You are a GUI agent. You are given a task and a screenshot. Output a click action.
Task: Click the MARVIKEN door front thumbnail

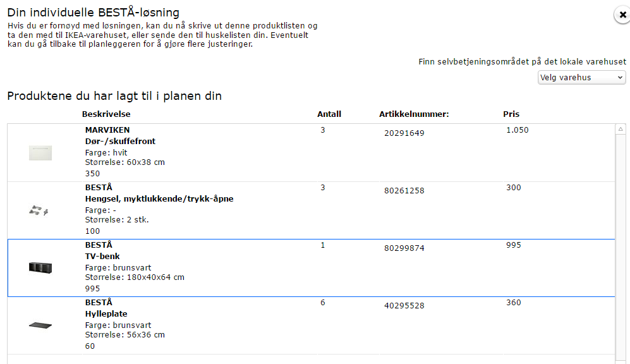point(40,153)
